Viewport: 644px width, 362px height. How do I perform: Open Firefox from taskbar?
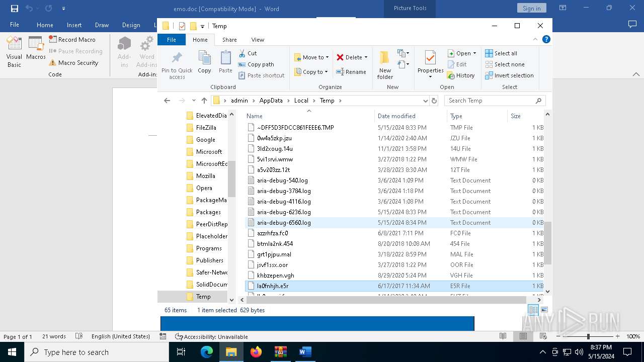(x=256, y=352)
